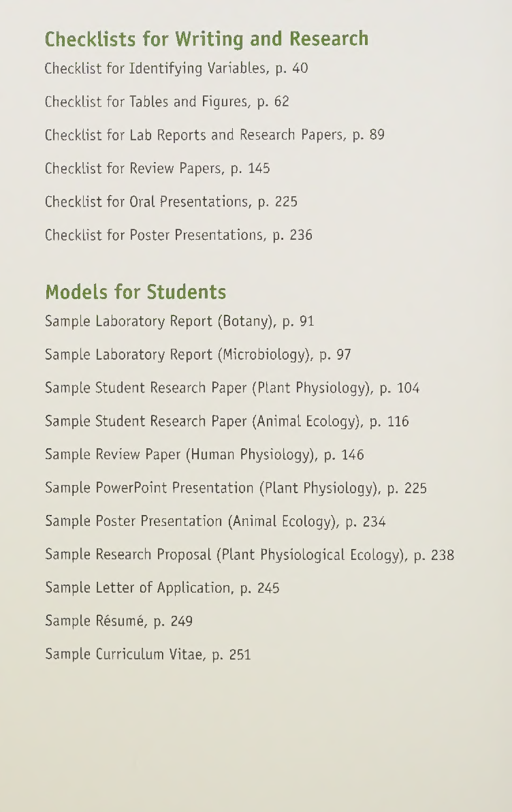Image resolution: width=512 pixels, height=812 pixels.
Task: Click Sample Research Proposal (Plant Physiological Ecology)
Action: click(x=249, y=555)
